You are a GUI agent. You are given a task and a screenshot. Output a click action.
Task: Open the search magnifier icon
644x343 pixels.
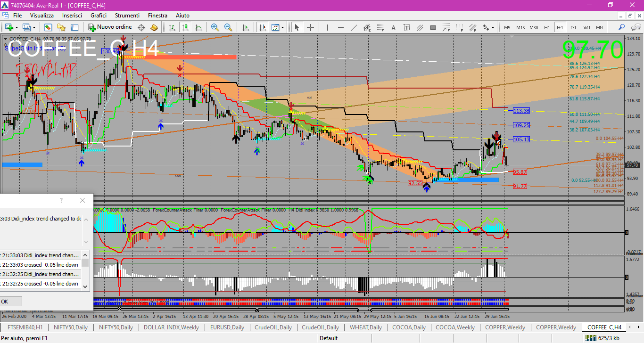click(622, 27)
